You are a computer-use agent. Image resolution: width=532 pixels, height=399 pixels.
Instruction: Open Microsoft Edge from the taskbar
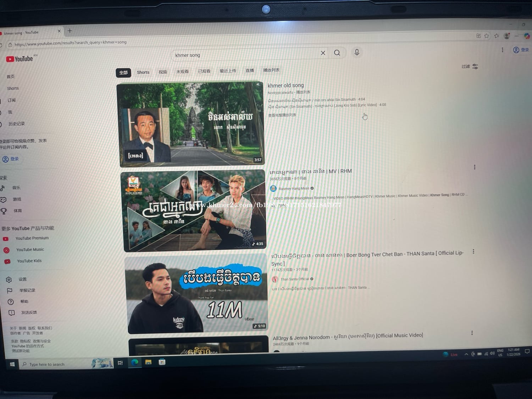[x=135, y=362]
